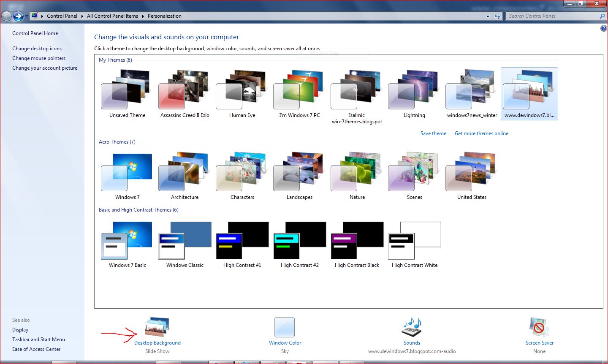The width and height of the screenshot is (608, 364).
Task: Click the Control Panel address bar icon
Action: [x=35, y=16]
